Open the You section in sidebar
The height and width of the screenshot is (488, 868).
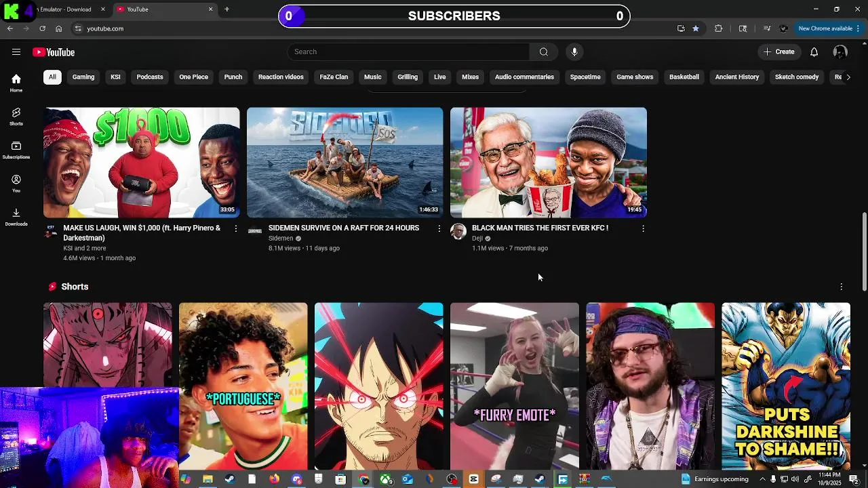click(x=16, y=183)
